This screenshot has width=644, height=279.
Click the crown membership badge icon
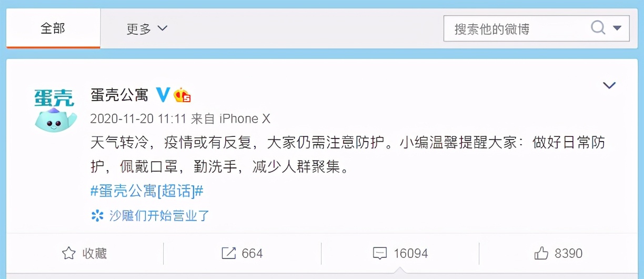click(x=182, y=95)
